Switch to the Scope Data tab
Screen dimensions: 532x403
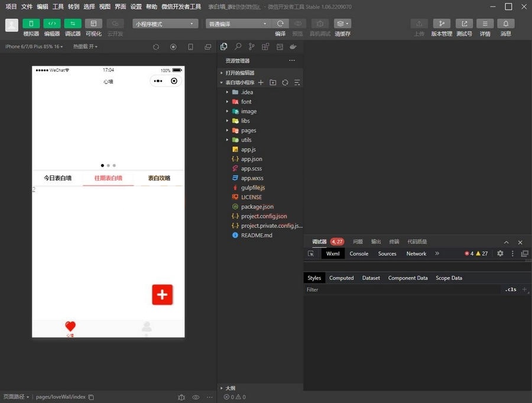(449, 278)
